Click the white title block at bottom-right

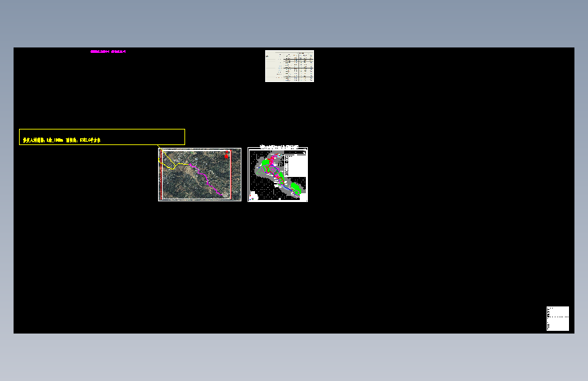point(557,319)
